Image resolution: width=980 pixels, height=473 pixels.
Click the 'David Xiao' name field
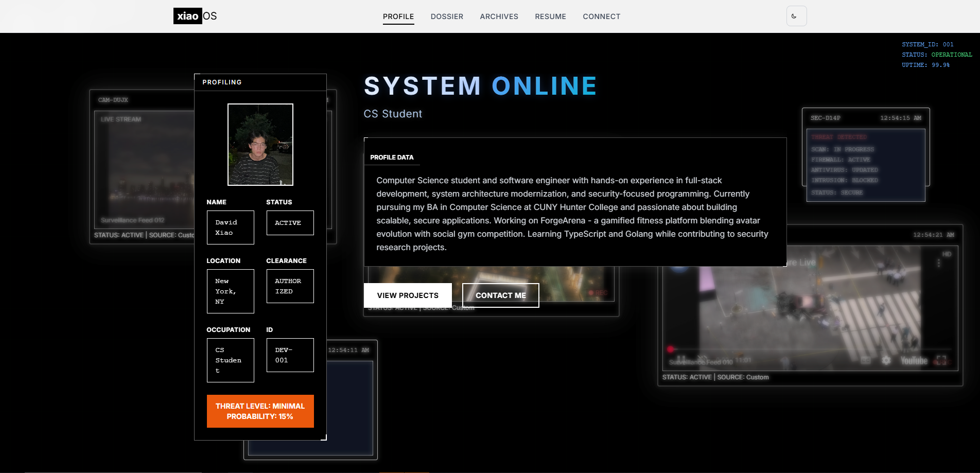pos(231,227)
